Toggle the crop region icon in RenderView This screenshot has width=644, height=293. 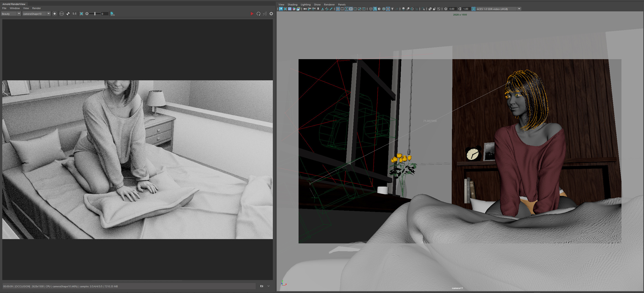pyautogui.click(x=81, y=14)
